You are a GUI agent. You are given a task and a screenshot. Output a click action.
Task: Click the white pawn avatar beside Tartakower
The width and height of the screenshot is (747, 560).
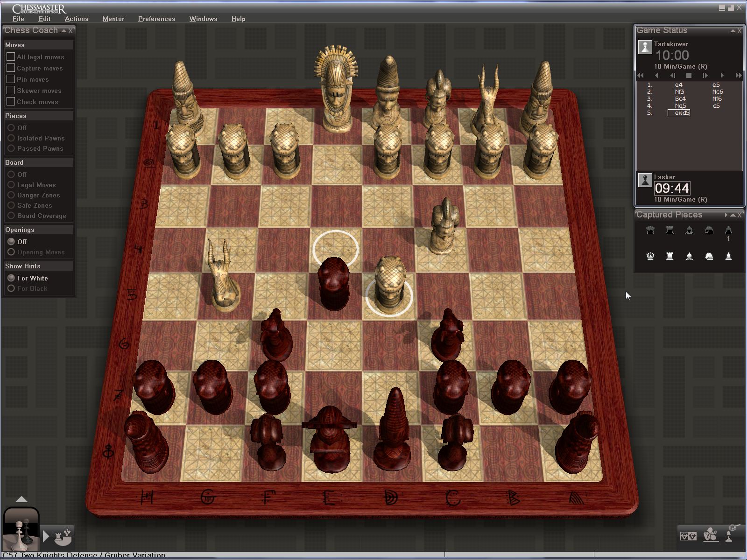pos(645,47)
